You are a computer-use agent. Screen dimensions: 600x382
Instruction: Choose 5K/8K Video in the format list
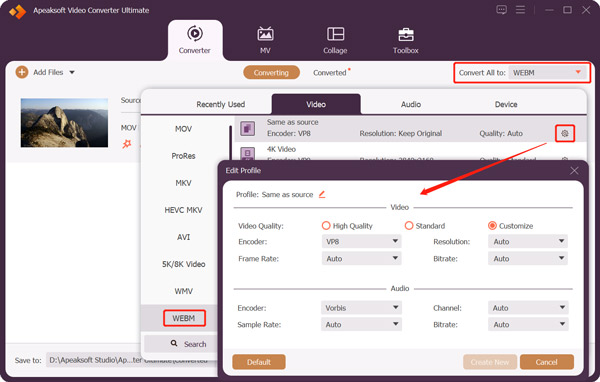point(183,264)
